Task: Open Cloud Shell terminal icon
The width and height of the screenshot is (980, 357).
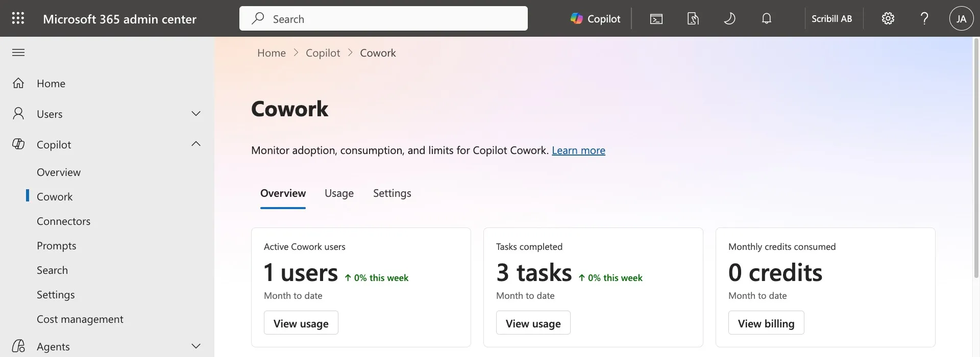Action: click(656, 19)
